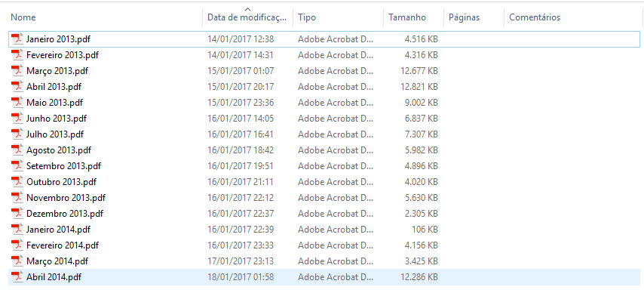Click the PDF icon of Abril 2014.pdf
This screenshot has height=290, width=644.
(17, 277)
